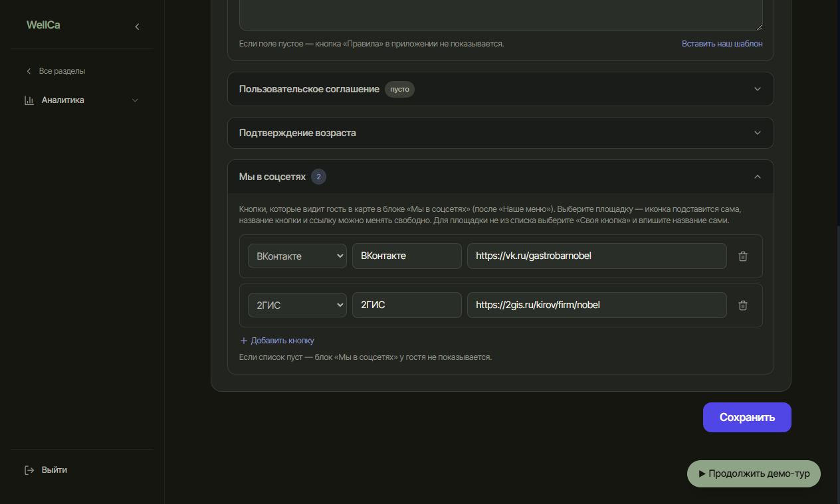Click the пусто badge

coord(399,89)
